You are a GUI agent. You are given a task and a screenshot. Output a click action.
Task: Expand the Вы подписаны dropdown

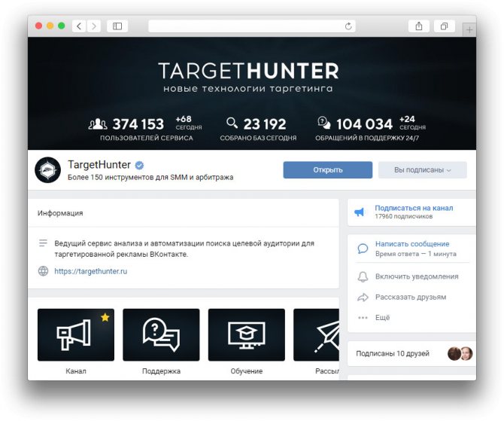click(422, 169)
